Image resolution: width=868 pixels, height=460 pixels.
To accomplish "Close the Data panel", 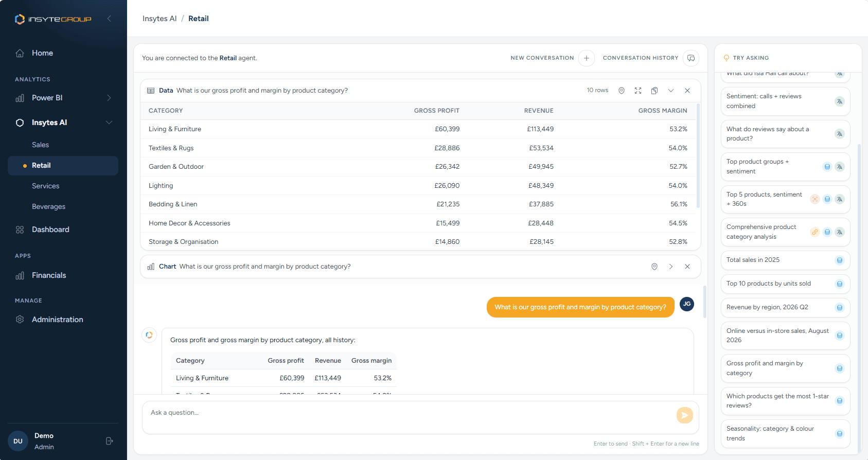I will (687, 91).
